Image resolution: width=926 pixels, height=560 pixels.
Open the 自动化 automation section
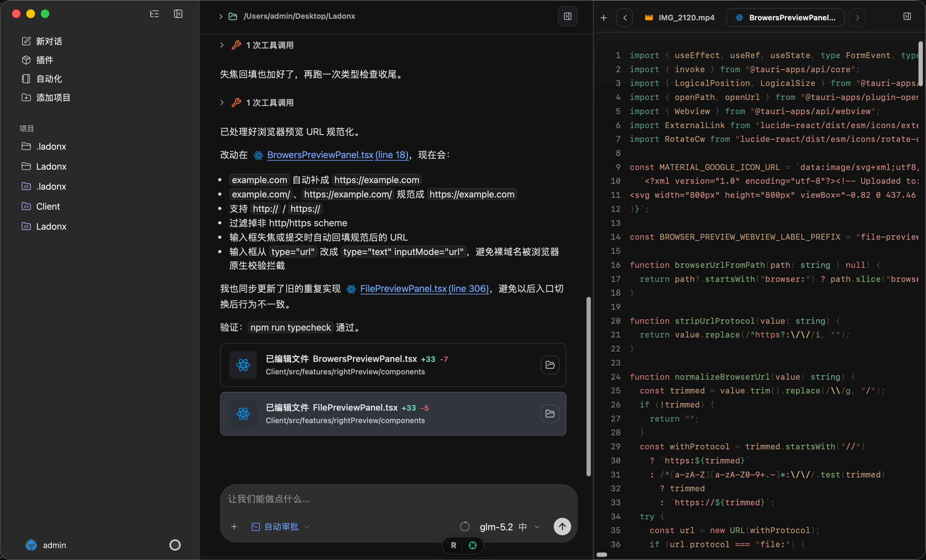(x=42, y=79)
